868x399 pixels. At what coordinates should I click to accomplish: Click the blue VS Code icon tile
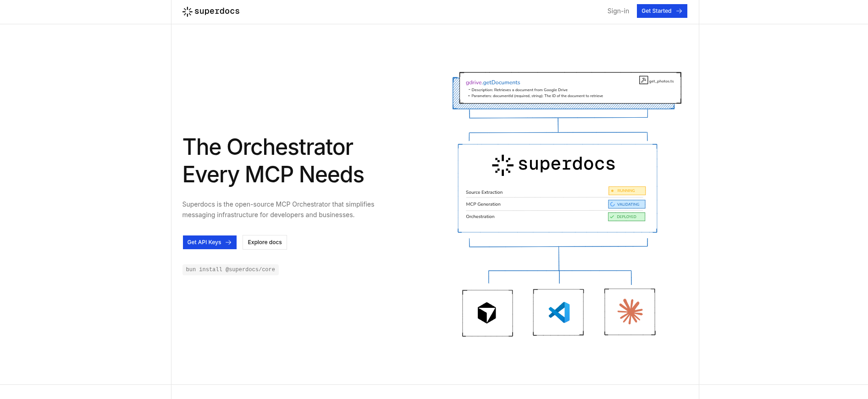pos(558,312)
